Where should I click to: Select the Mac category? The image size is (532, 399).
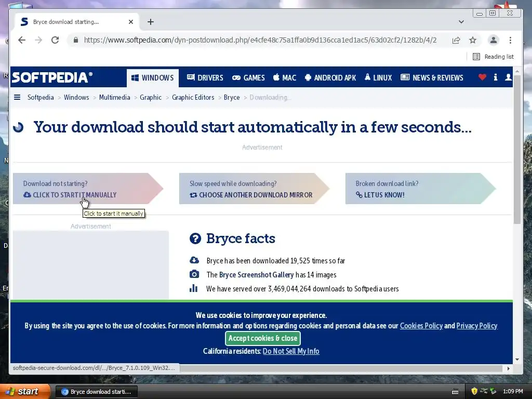(x=285, y=78)
